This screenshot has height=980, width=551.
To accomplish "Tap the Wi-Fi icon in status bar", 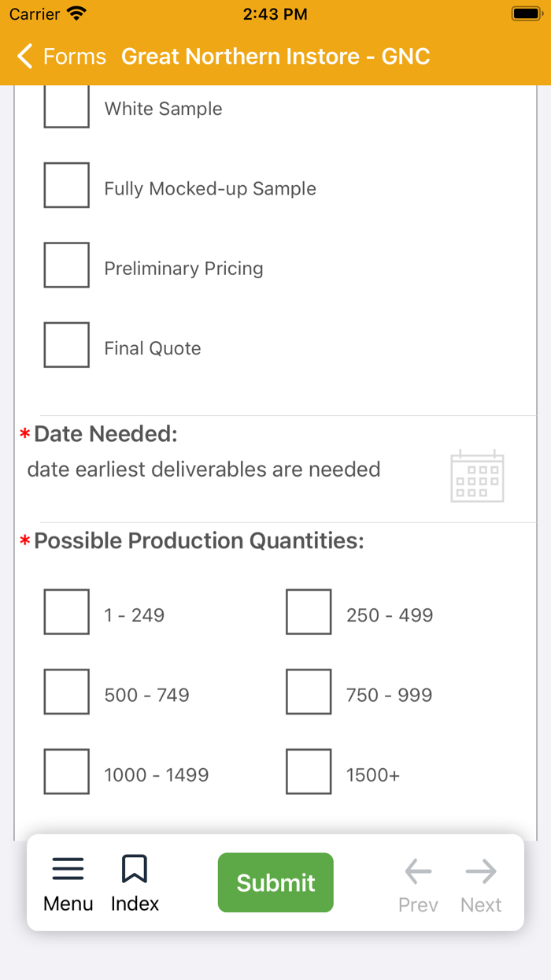I will (x=76, y=14).
